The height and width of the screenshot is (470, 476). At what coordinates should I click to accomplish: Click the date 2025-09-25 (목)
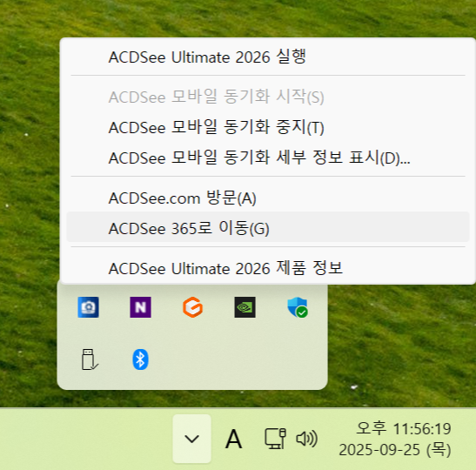[x=395, y=450]
